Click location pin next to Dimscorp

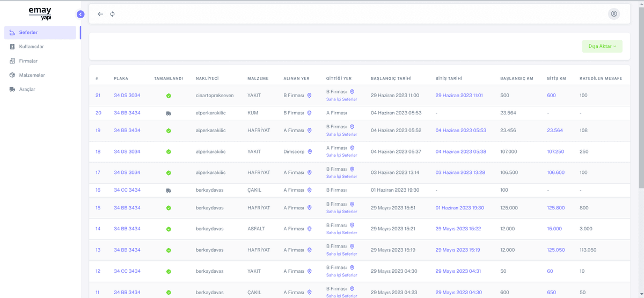click(310, 152)
